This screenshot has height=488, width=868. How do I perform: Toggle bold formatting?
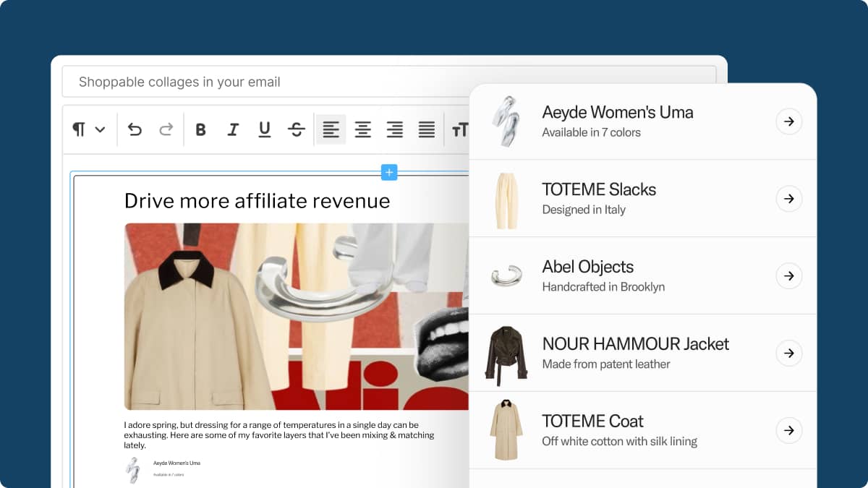201,129
